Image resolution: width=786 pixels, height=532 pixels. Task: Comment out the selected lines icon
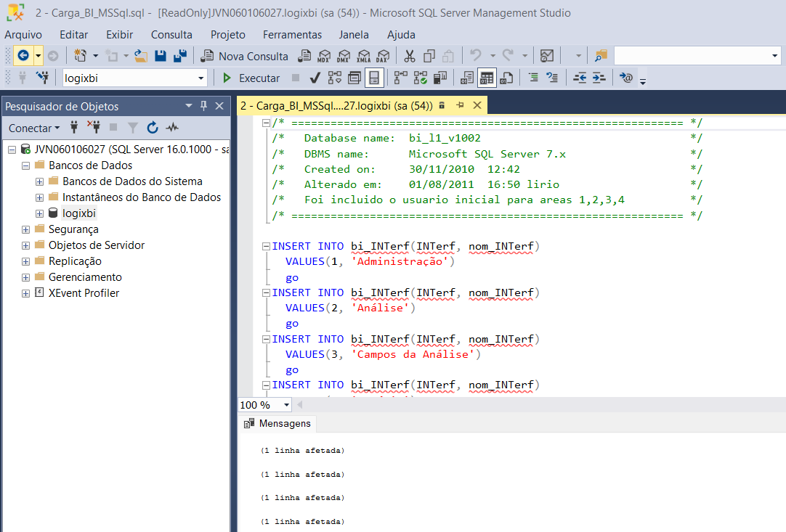point(533,78)
